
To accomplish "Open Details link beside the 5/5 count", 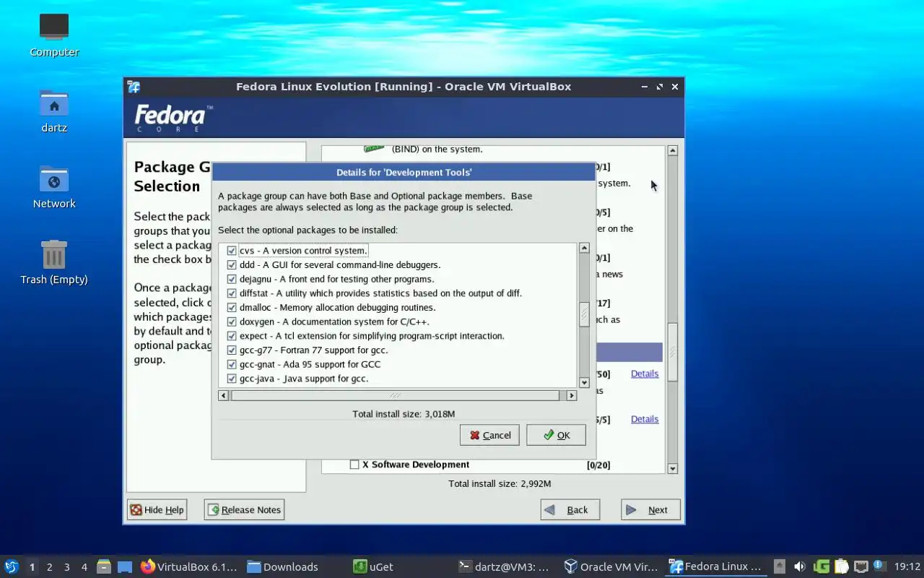I will pos(645,419).
